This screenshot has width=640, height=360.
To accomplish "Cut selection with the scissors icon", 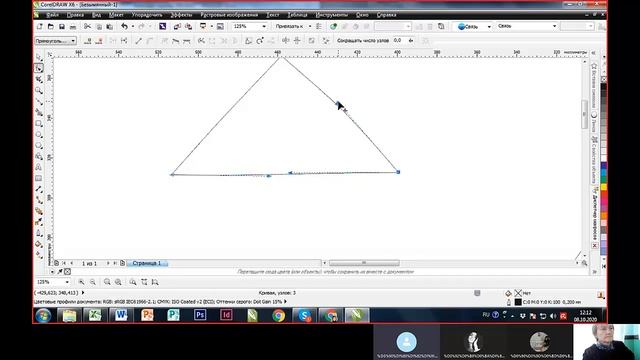I will point(87,27).
